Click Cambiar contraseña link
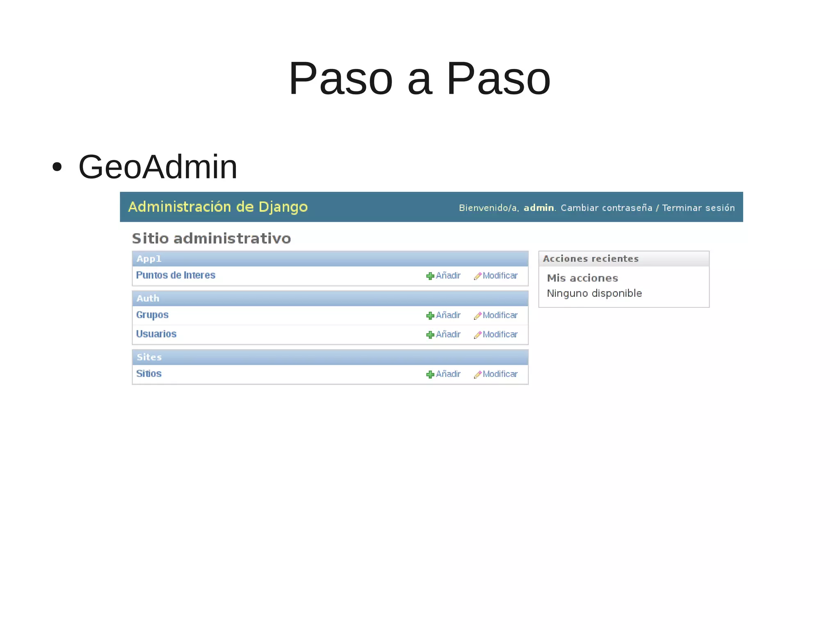The height and width of the screenshot is (630, 840). (x=606, y=208)
